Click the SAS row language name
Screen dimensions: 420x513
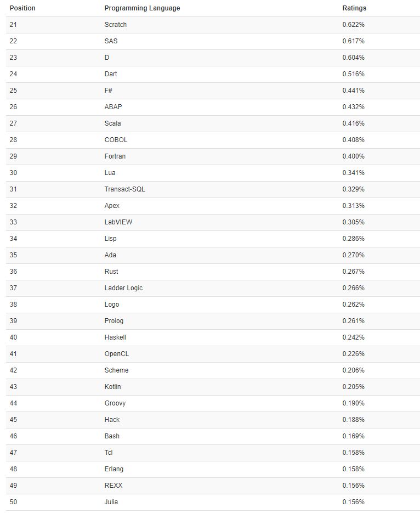pos(111,41)
